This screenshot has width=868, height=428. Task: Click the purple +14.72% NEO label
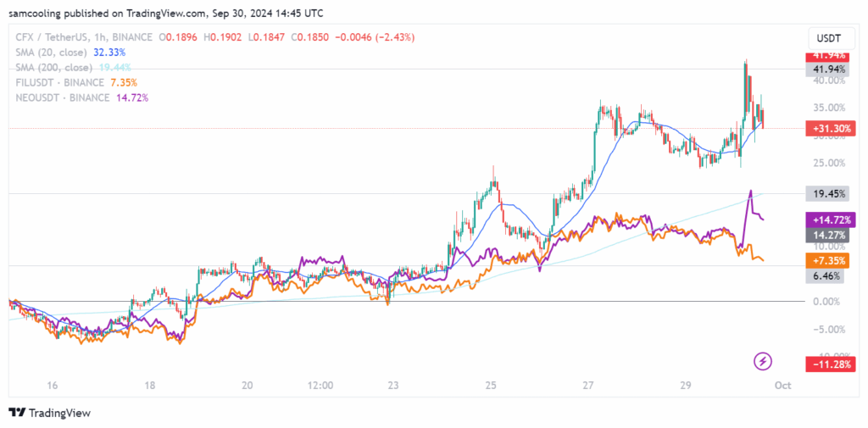pos(831,220)
